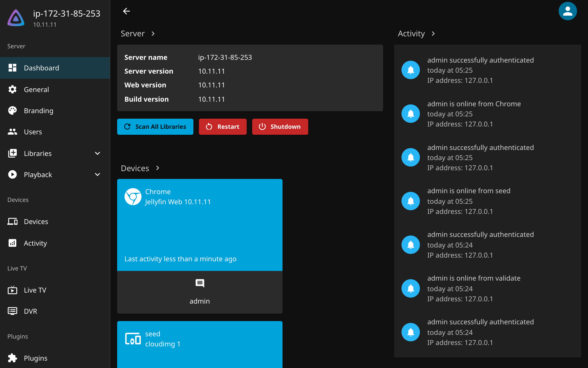
Task: Click the Activity chart icon in sidebar
Action: click(x=12, y=243)
